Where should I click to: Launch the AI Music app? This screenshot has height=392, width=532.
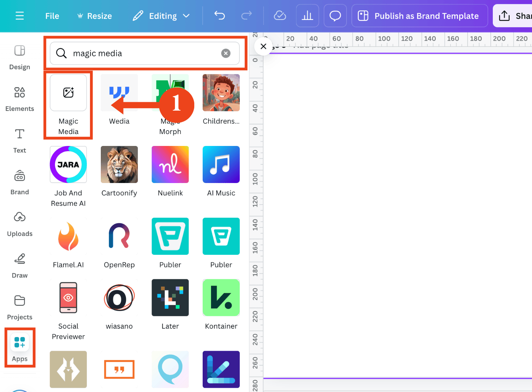point(221,164)
